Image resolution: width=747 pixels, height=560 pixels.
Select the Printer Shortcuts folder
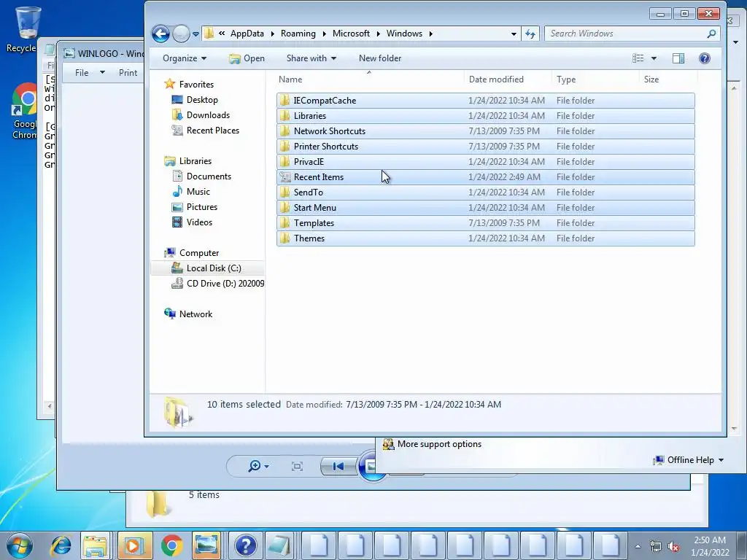[485, 146]
